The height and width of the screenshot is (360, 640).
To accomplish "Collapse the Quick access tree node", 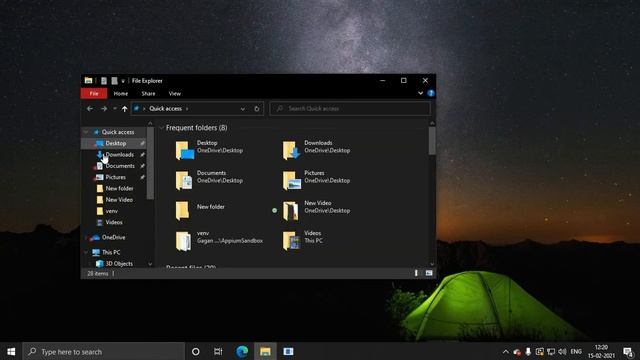I will click(x=86, y=132).
